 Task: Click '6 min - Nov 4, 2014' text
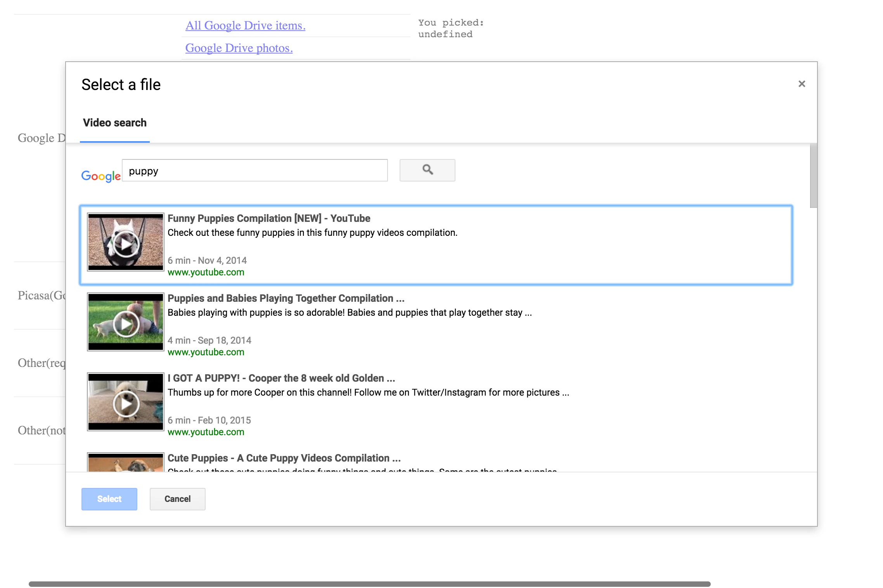[x=207, y=260]
